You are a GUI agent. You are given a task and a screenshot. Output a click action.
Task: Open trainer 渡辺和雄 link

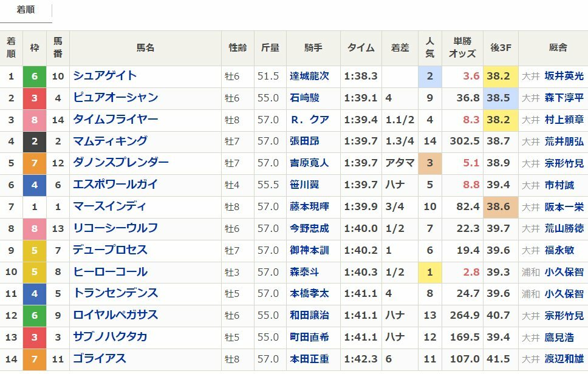pos(564,359)
